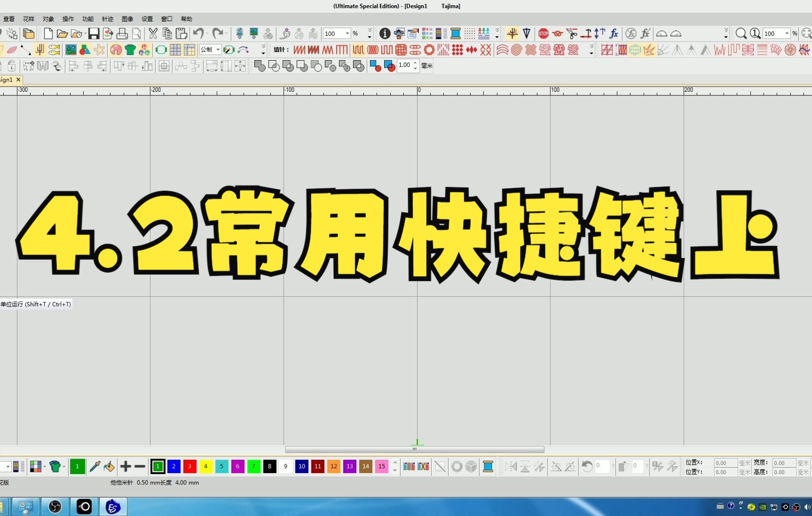812x516 pixels.
Task: Click the Print icon
Action: (x=122, y=33)
